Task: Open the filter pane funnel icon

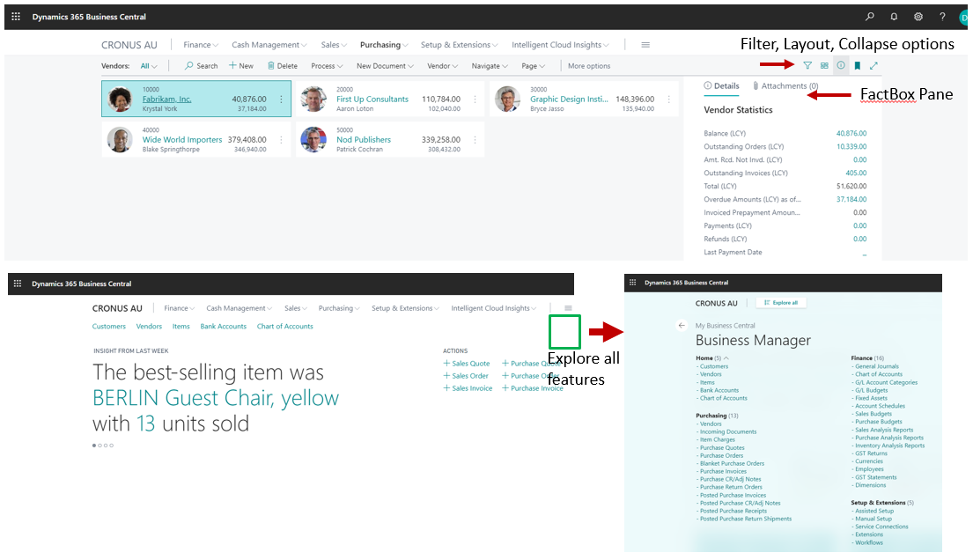Action: 807,66
